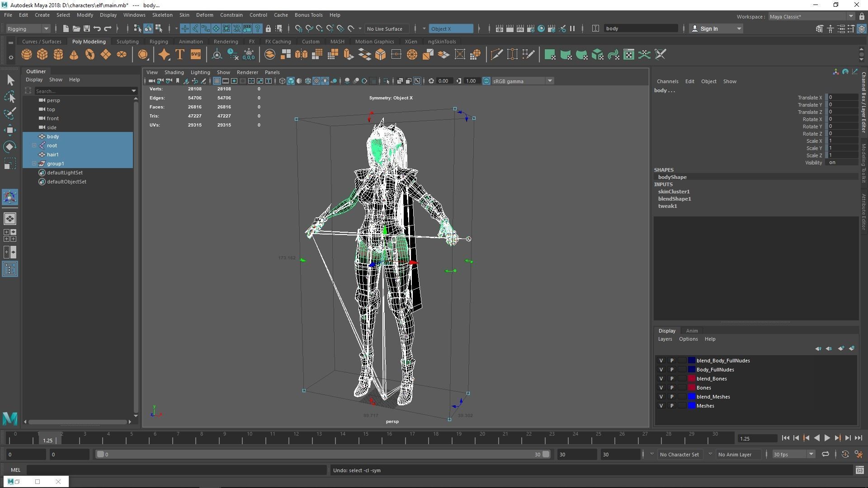The image size is (868, 488).
Task: Open a scene with folder icon
Action: click(x=76, y=28)
